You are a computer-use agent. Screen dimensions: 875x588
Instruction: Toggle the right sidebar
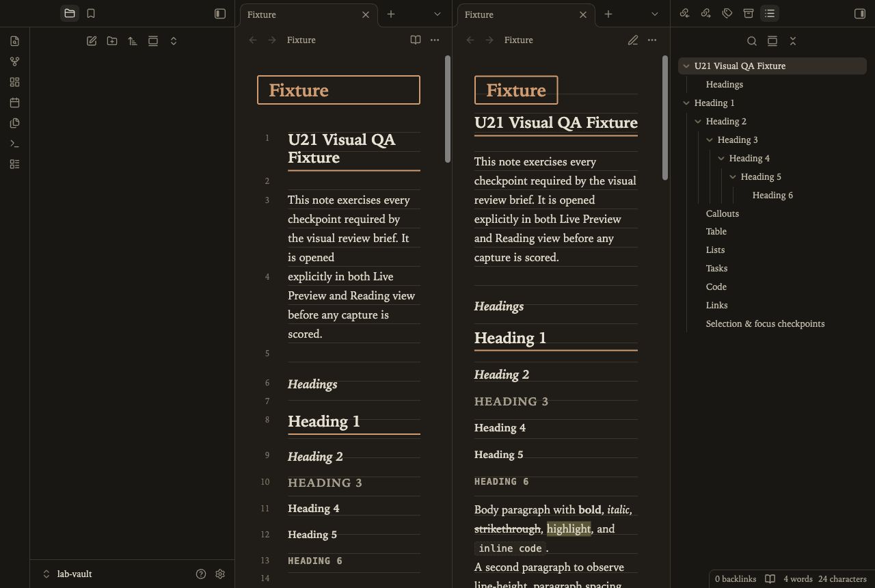click(860, 14)
